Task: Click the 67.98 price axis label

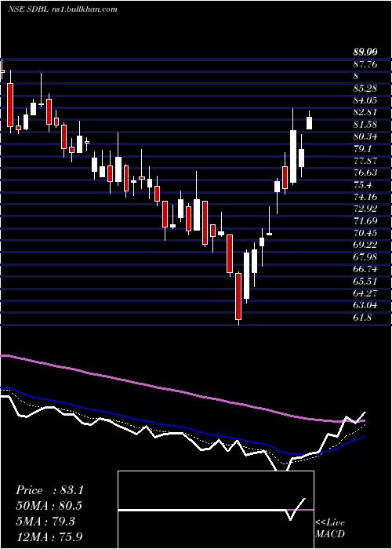Action: (365, 257)
